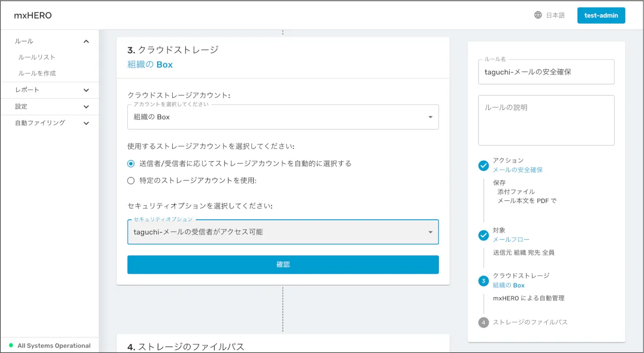Select automatic storage account by sender/recipient

(x=131, y=163)
